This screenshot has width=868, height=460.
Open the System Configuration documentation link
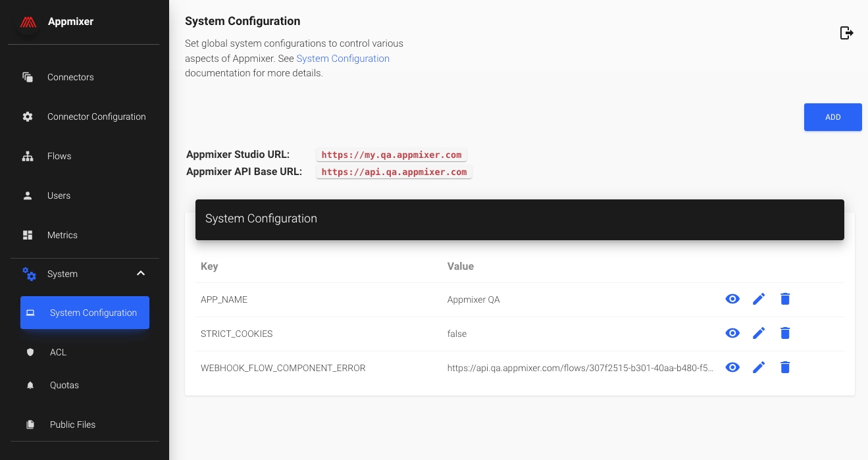[343, 59]
